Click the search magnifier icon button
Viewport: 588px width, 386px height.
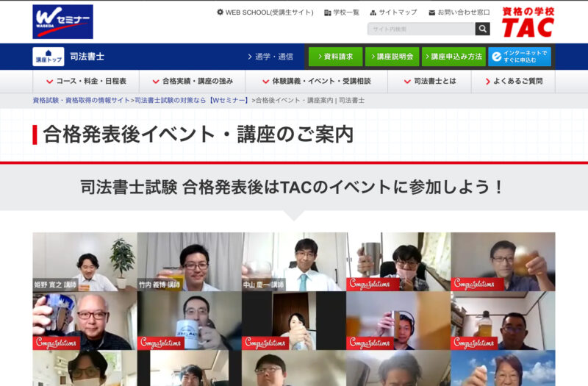482,29
